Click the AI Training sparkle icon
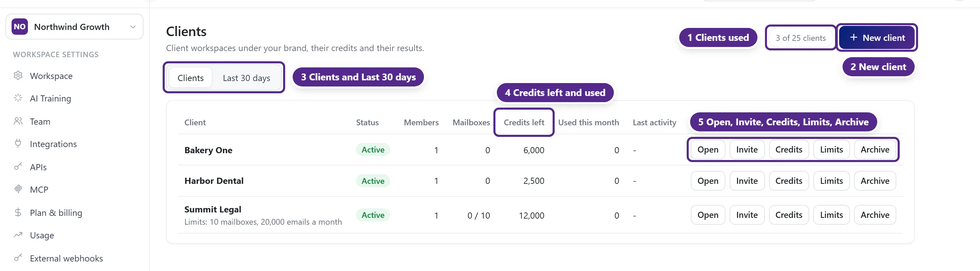Screen dimensions: 980x271 click(18, 98)
